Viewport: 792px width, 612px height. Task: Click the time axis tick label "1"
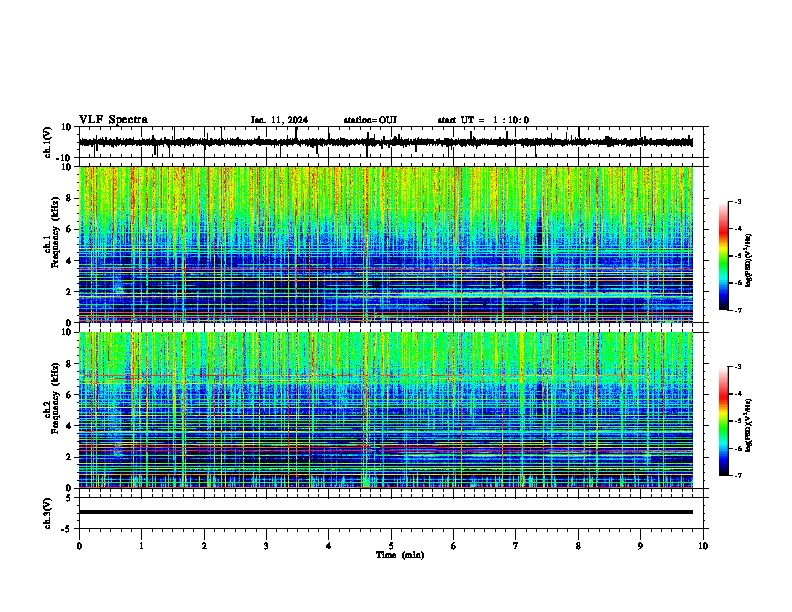[141, 546]
